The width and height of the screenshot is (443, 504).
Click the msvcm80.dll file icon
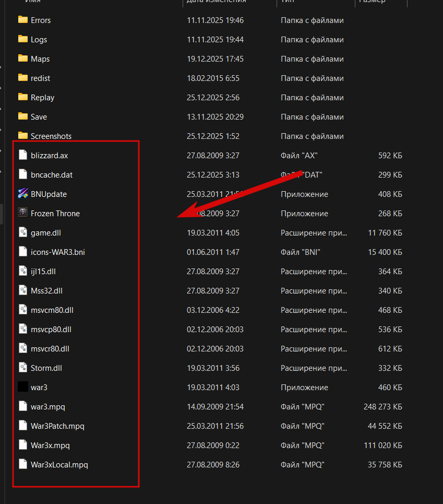[x=23, y=310]
